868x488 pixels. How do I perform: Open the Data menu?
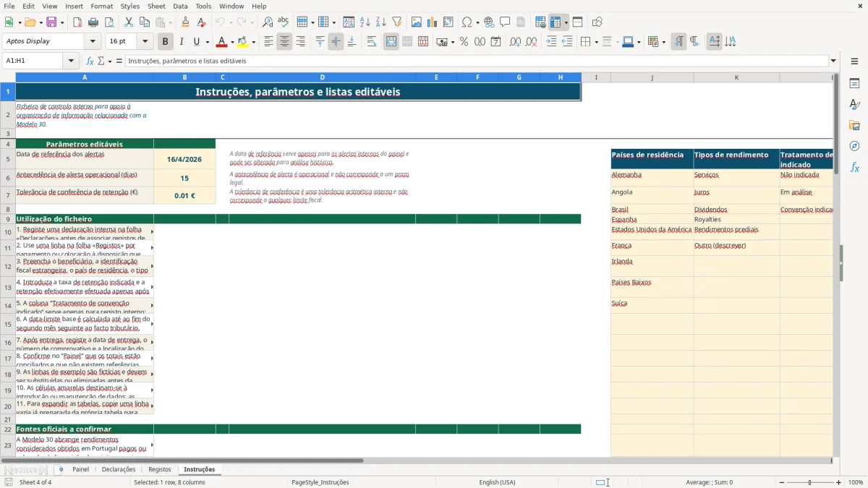(x=180, y=6)
